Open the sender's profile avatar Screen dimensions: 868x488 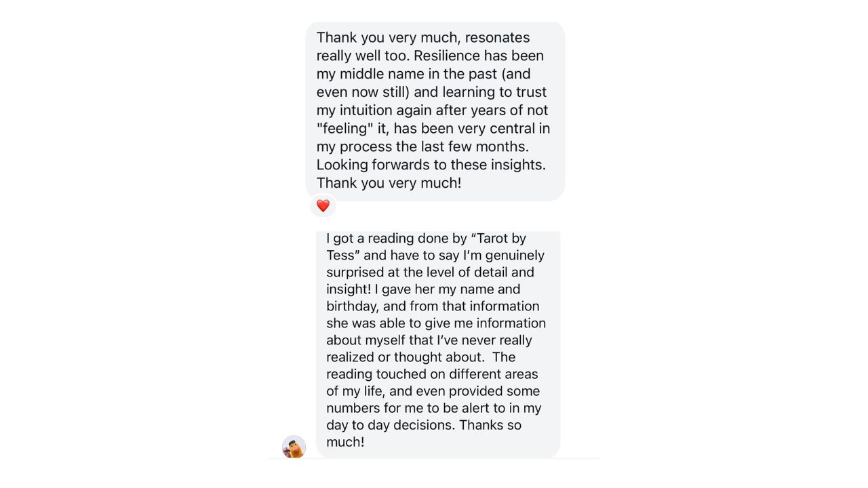(x=294, y=447)
